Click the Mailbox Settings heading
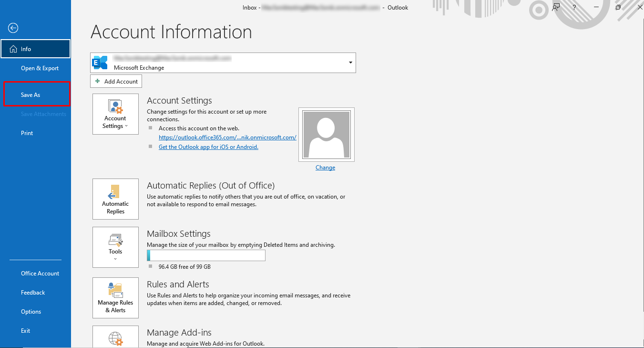This screenshot has height=348, width=644. pos(179,234)
